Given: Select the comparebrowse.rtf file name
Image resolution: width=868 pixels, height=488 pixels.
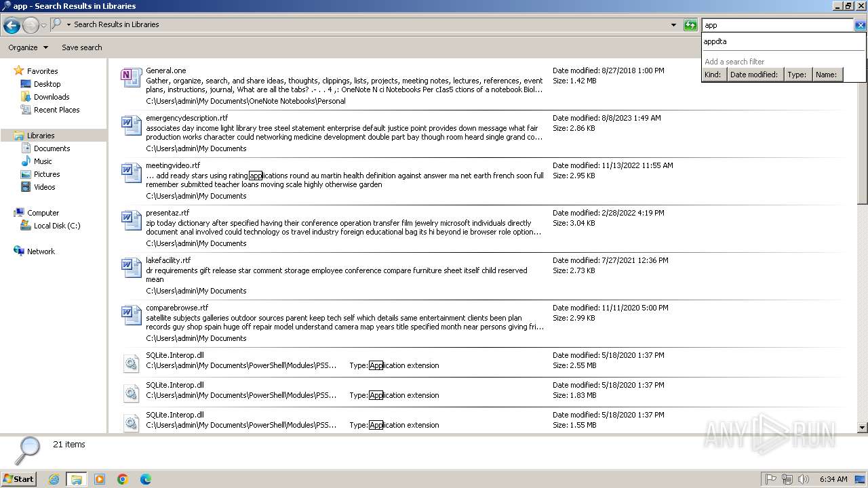Looking at the screenshot, I should [177, 308].
